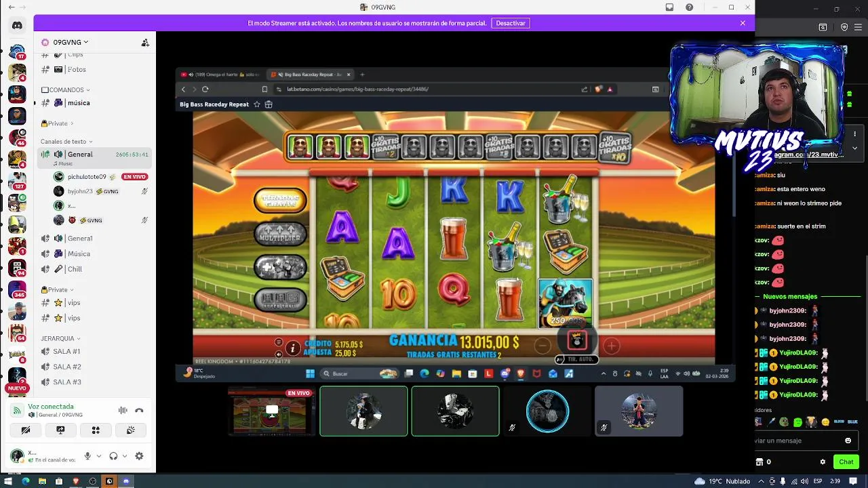The height and width of the screenshot is (488, 868).
Task: Click Desactivar in Streamer mode banner
Action: click(511, 23)
